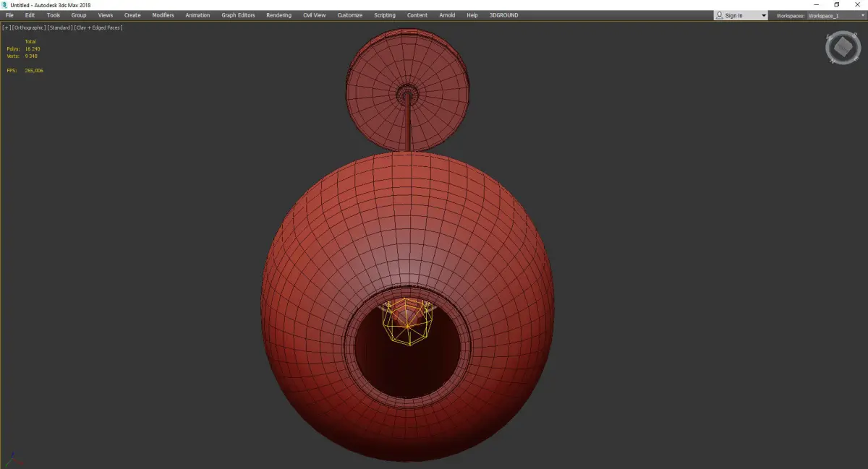868x469 pixels.
Task: Click the Polys 16 240 statistic
Action: tap(23, 48)
